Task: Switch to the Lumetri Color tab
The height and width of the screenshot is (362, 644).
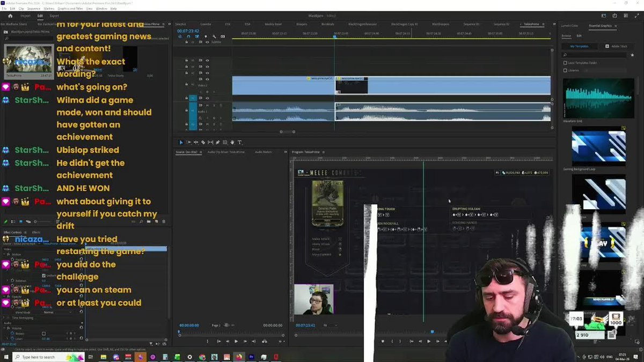Action: point(569,25)
